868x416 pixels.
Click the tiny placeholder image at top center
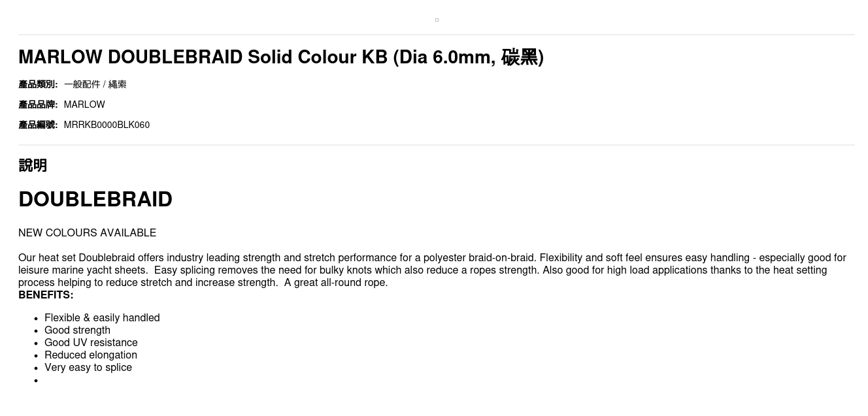437,20
